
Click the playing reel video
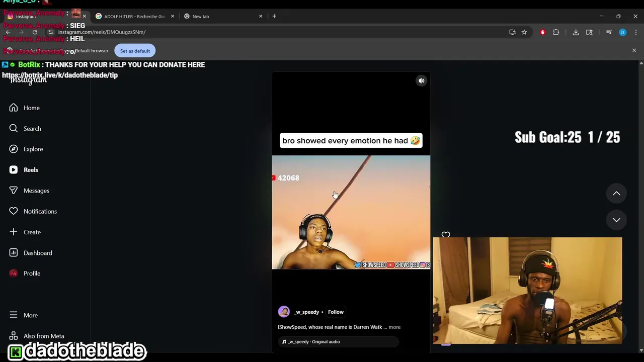pyautogui.click(x=351, y=212)
